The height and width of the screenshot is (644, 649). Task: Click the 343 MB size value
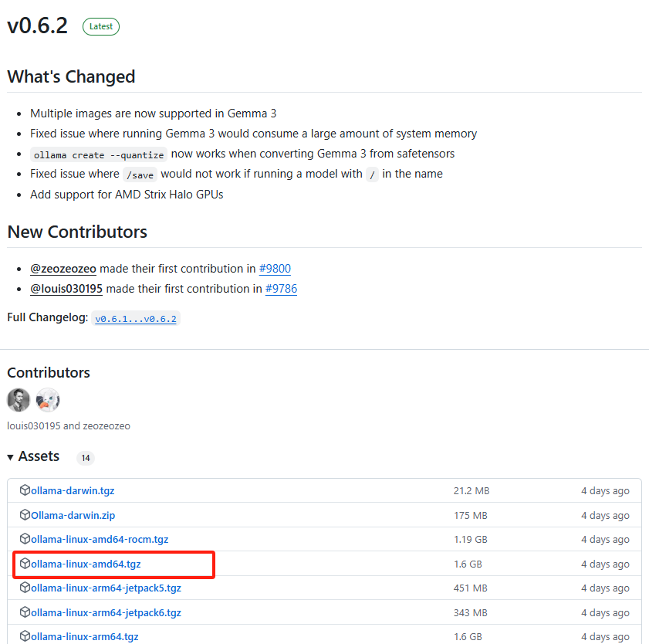click(471, 612)
